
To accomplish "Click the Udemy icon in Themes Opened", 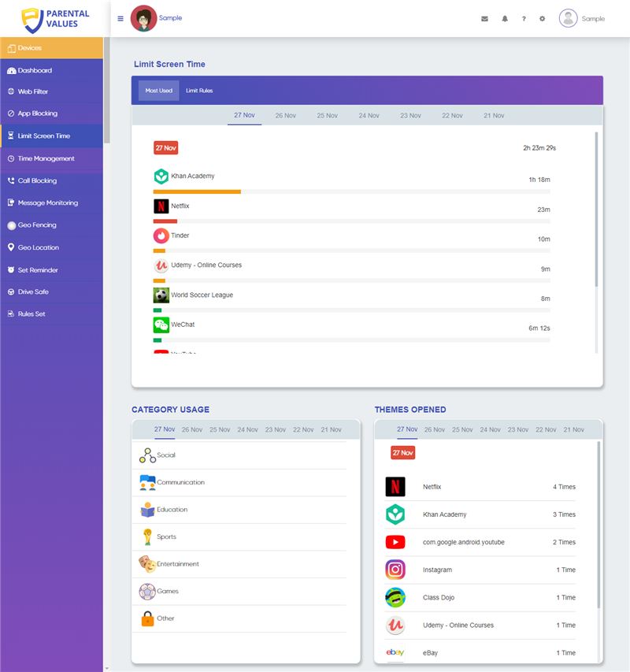I will coord(395,626).
